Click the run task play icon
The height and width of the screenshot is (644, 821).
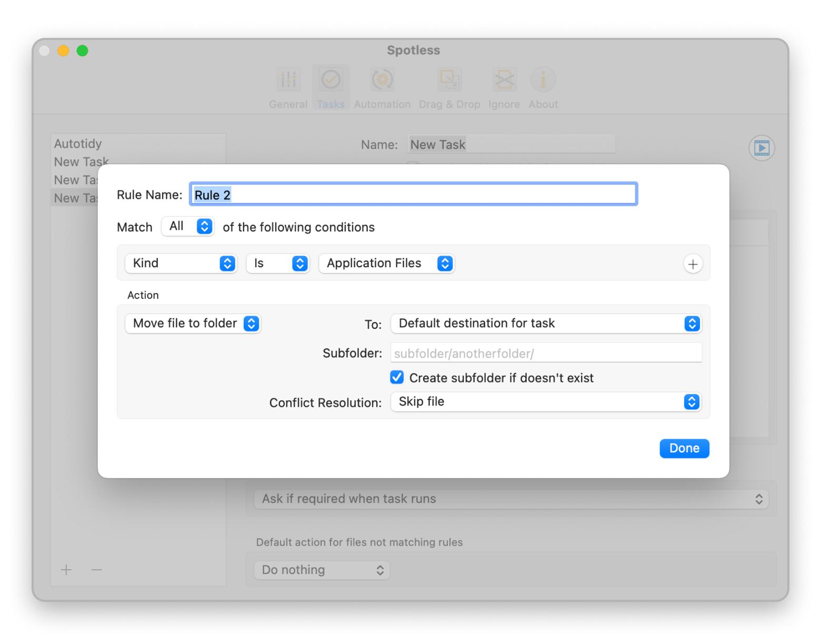(x=761, y=148)
